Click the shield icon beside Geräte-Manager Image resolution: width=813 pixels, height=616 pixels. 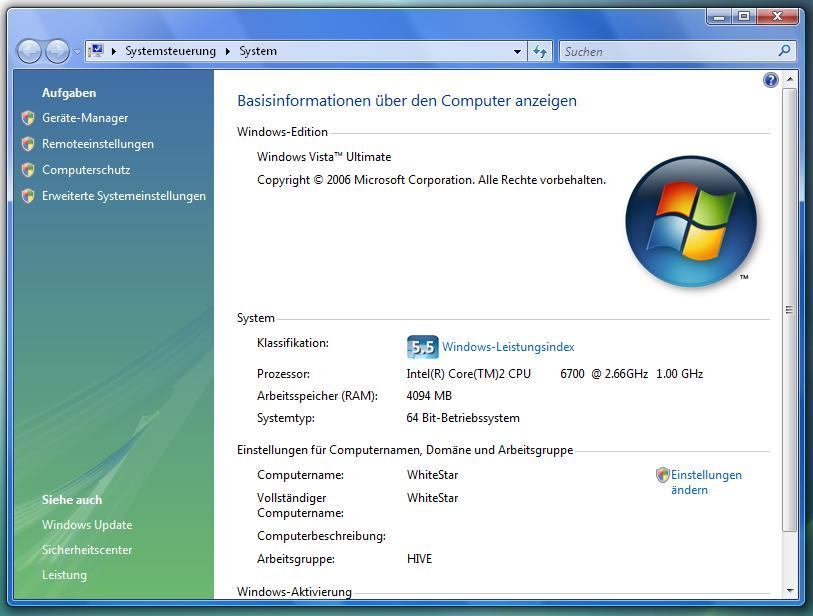point(29,118)
